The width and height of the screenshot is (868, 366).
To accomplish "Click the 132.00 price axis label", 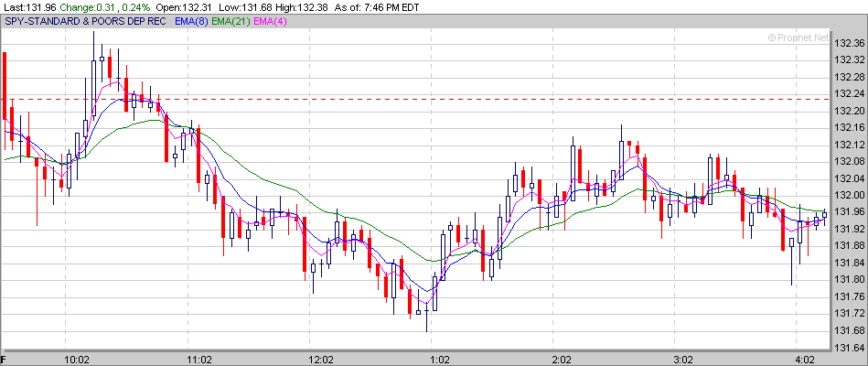I will (x=849, y=196).
